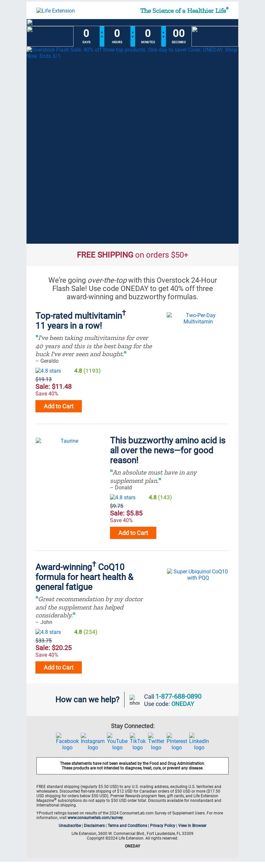Viewport: 265px width, 868px height.
Task: Open the Overstock Flash Sale banner
Action: click(x=132, y=145)
